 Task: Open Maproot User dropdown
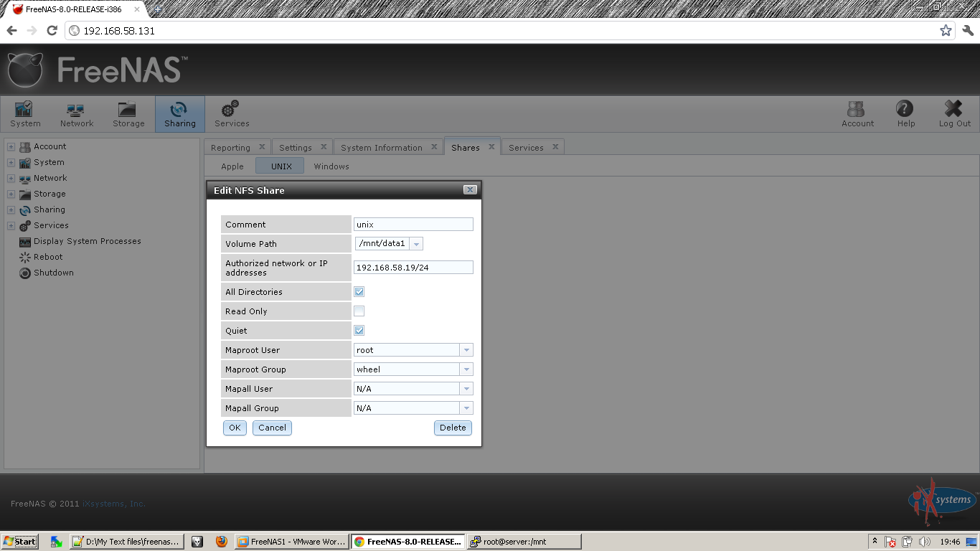[x=466, y=350]
